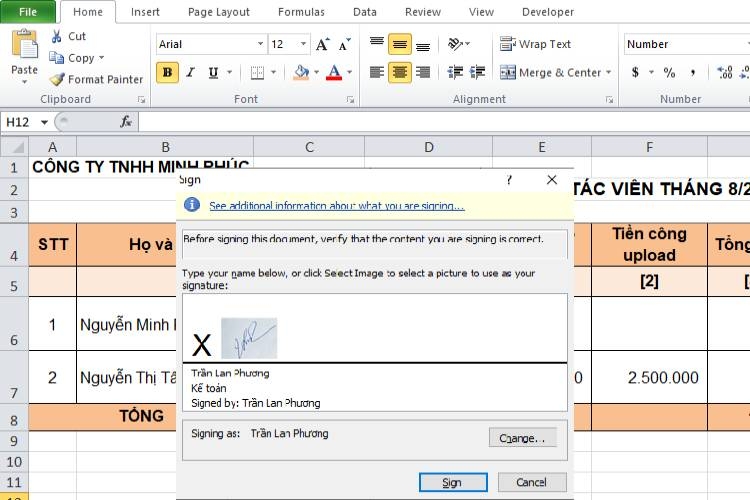Open accounting format dropdown arrow

tap(651, 73)
